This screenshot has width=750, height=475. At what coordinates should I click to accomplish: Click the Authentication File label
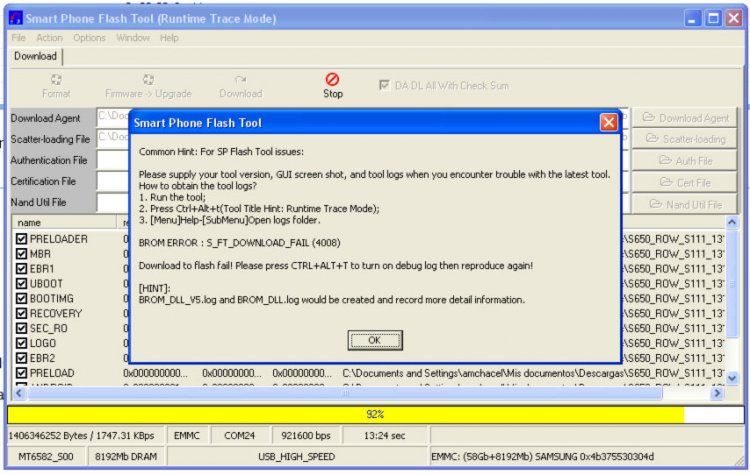(49, 160)
